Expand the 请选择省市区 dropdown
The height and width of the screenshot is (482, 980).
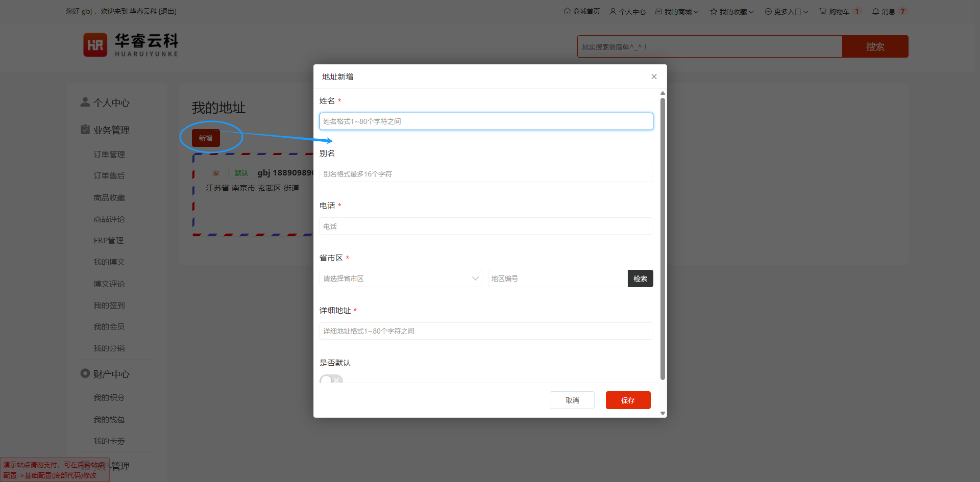[401, 278]
